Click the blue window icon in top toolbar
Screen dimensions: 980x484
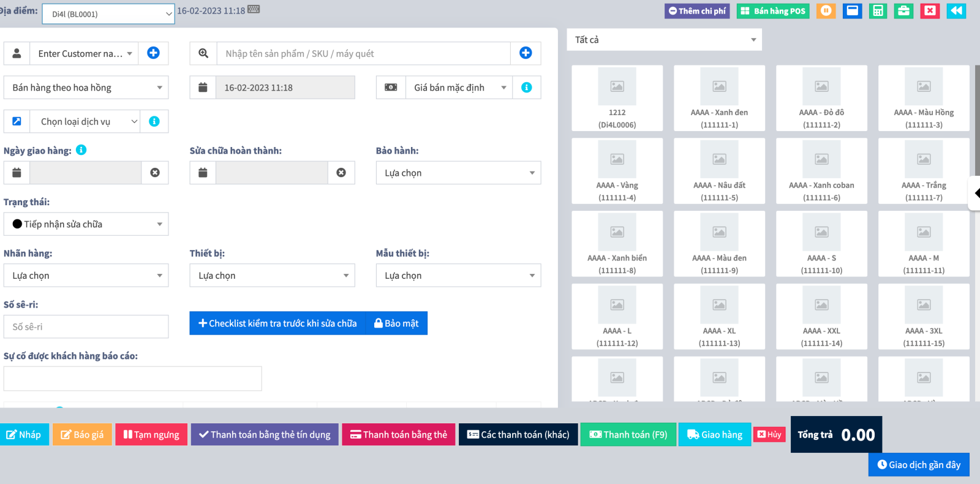coord(852,11)
